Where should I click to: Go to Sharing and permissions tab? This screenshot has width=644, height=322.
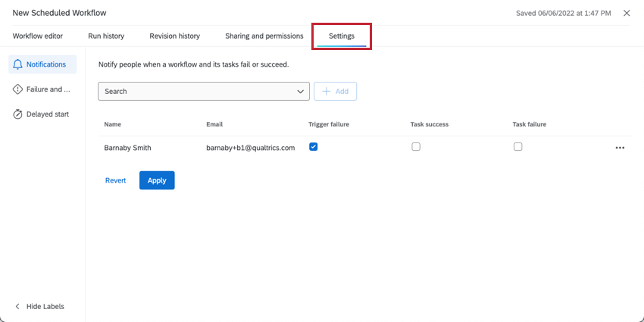[x=264, y=36]
